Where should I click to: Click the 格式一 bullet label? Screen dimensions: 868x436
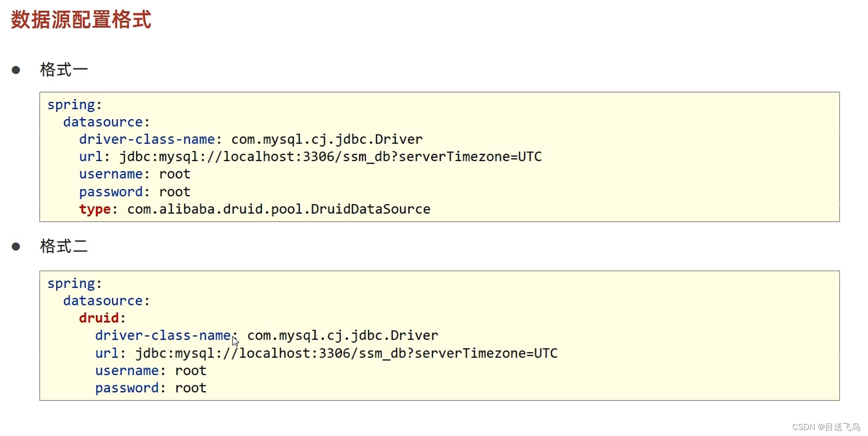pyautogui.click(x=64, y=70)
